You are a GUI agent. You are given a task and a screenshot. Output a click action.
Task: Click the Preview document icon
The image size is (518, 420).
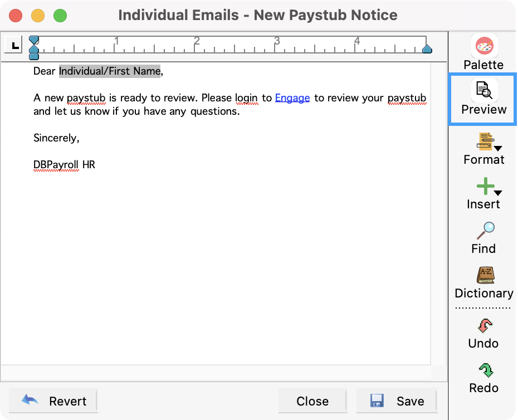(x=483, y=89)
